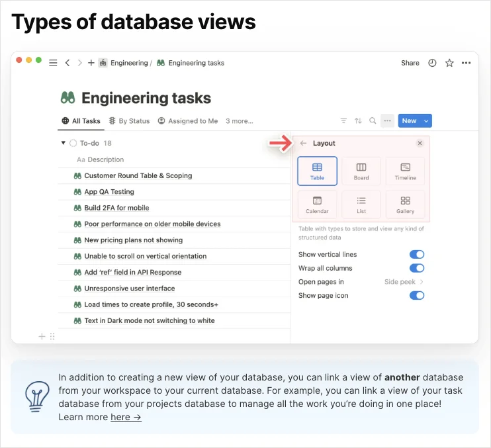Viewport: 491px width, 448px height.
Task: Open the Engineering breadcrumb
Action: point(129,63)
